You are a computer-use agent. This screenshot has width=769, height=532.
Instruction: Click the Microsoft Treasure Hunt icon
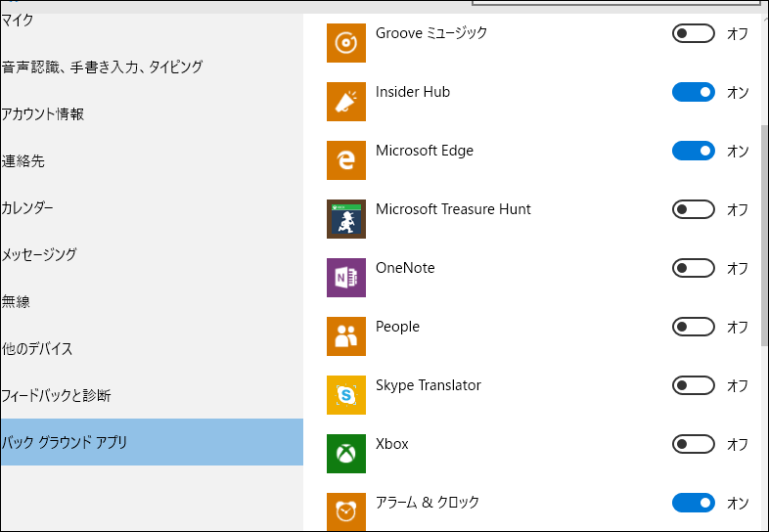click(x=346, y=219)
